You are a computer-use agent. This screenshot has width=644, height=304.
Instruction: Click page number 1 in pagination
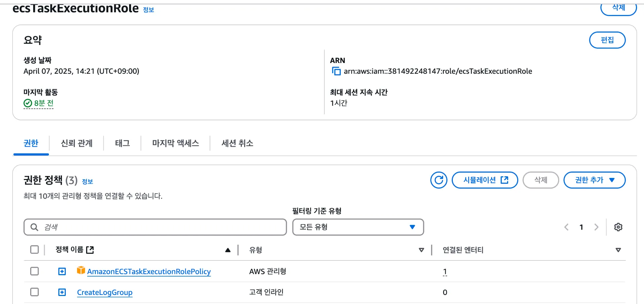tap(581, 227)
